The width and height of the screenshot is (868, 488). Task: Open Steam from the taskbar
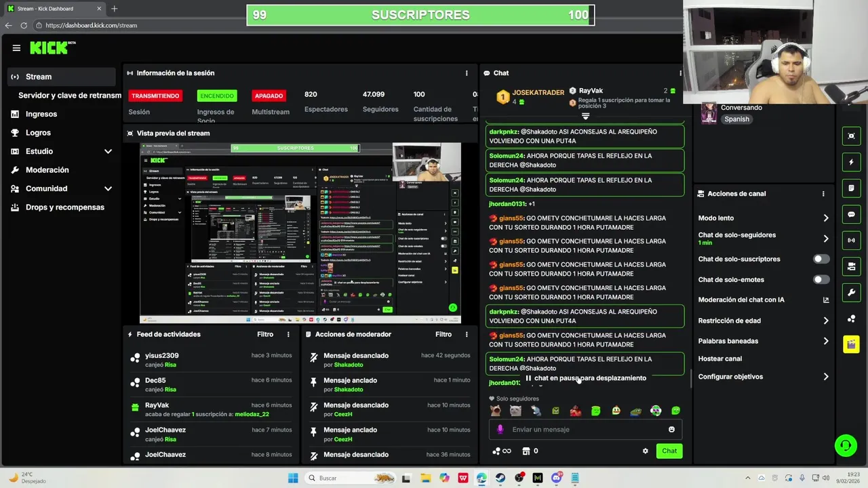[500, 478]
